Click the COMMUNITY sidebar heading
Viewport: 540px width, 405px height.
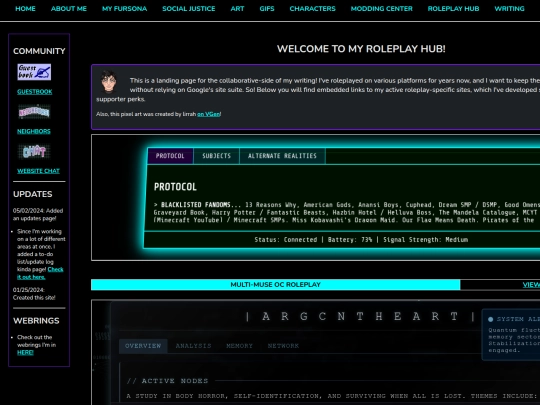click(x=39, y=51)
